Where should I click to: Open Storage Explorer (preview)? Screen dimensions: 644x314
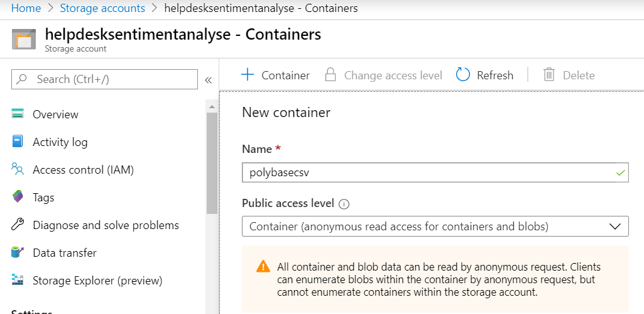[x=98, y=281]
